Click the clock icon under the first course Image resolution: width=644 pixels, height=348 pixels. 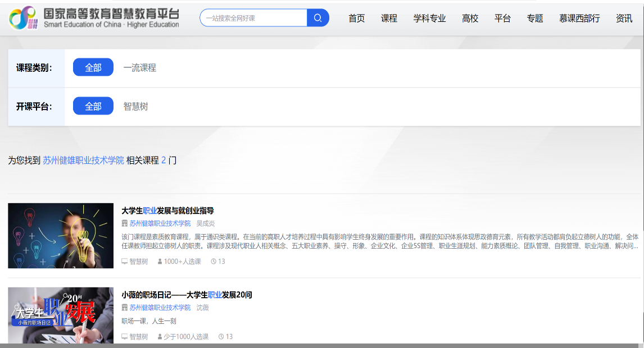pyautogui.click(x=214, y=262)
